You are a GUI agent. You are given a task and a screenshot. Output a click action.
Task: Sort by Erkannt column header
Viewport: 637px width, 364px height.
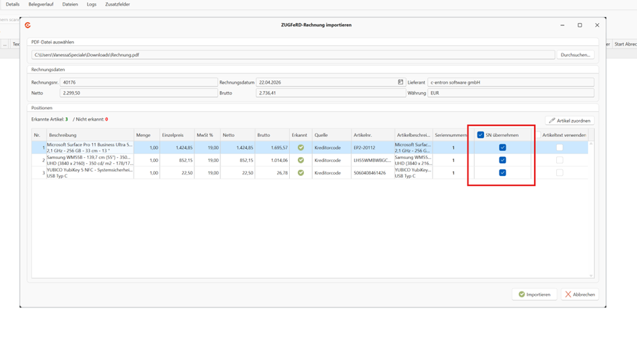point(301,135)
